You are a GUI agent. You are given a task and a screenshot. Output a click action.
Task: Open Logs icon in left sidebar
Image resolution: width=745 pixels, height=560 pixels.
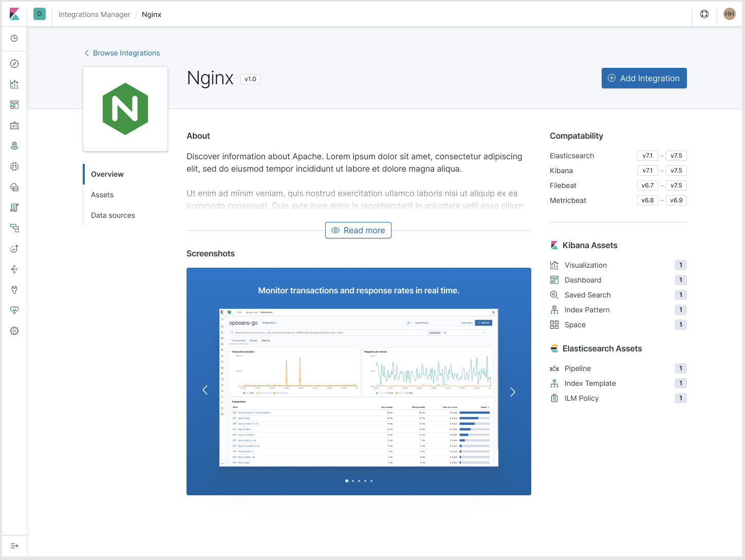tap(14, 208)
